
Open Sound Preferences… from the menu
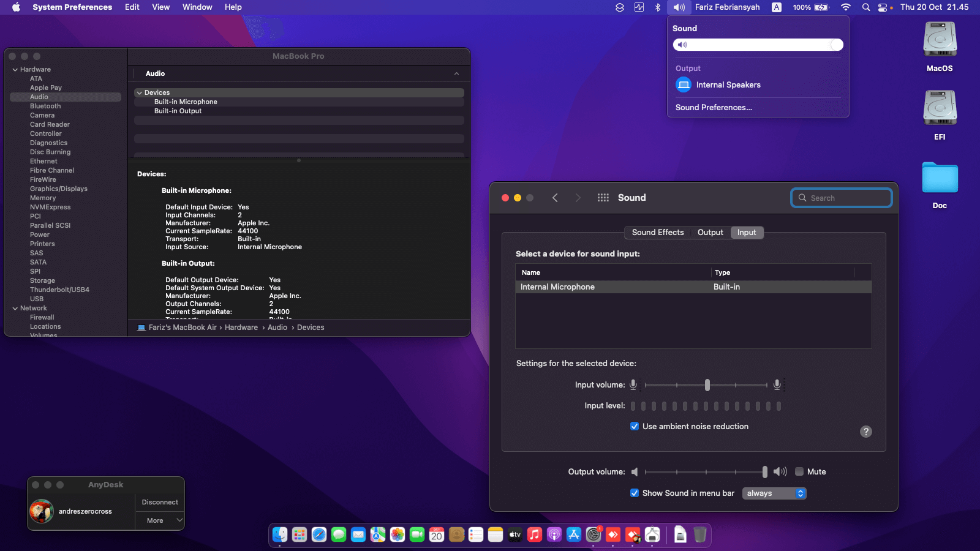pos(714,107)
